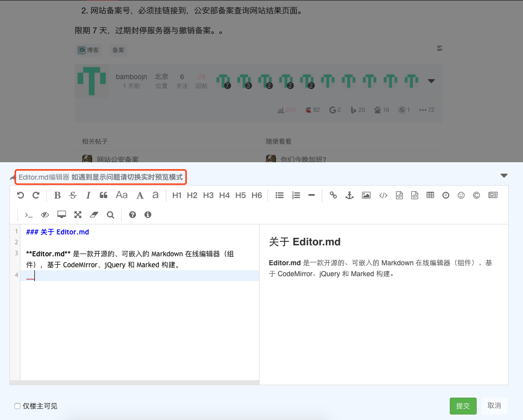Click the Bing 20 stat

pos(358,110)
